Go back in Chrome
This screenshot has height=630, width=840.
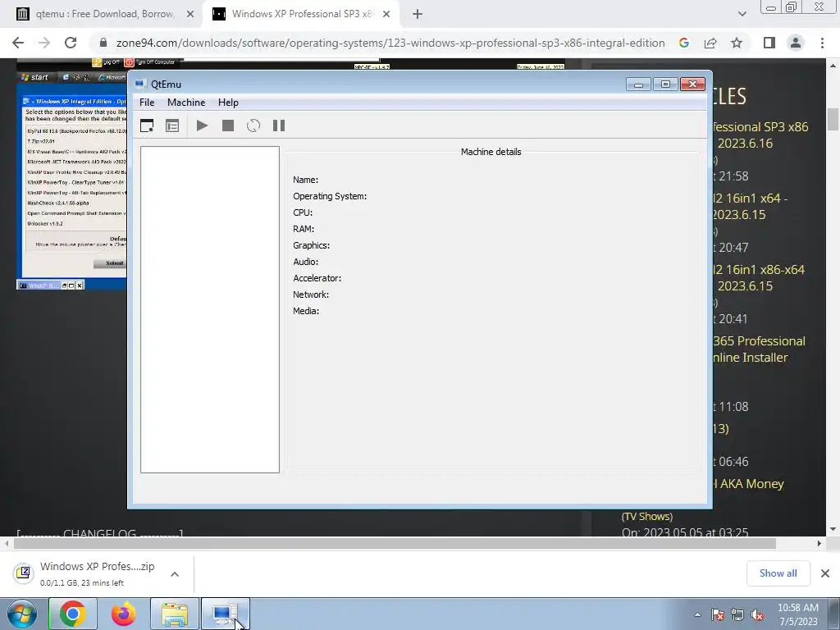point(18,43)
